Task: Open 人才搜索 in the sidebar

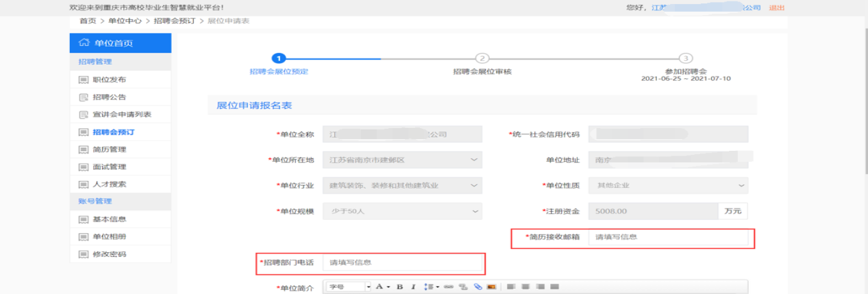Action: click(109, 184)
